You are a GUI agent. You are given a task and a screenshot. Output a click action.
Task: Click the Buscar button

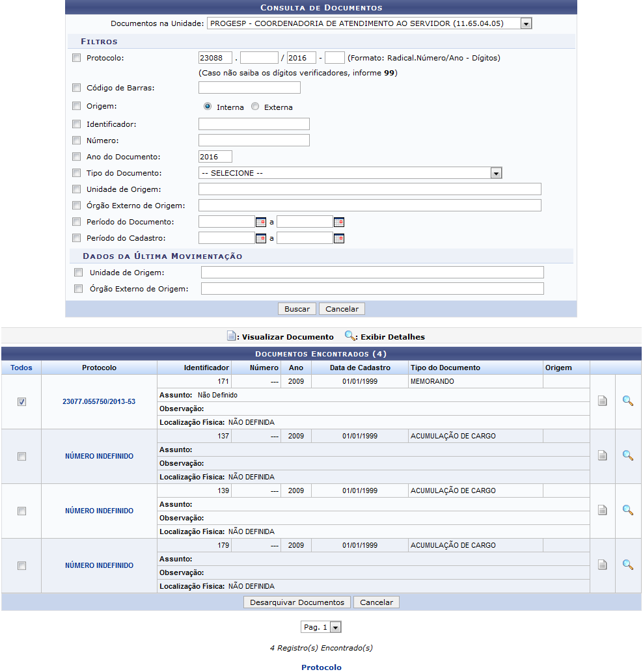pyautogui.click(x=297, y=309)
